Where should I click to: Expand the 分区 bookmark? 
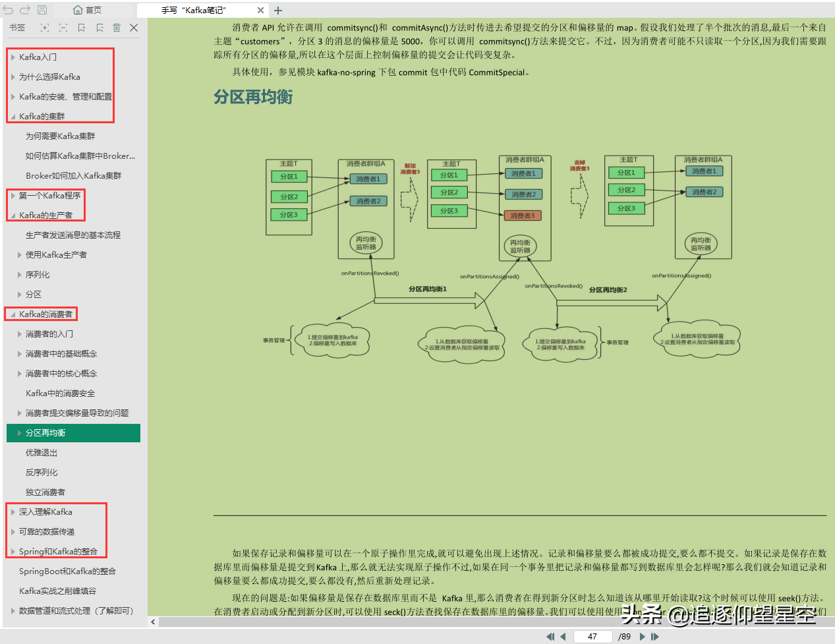click(20, 295)
